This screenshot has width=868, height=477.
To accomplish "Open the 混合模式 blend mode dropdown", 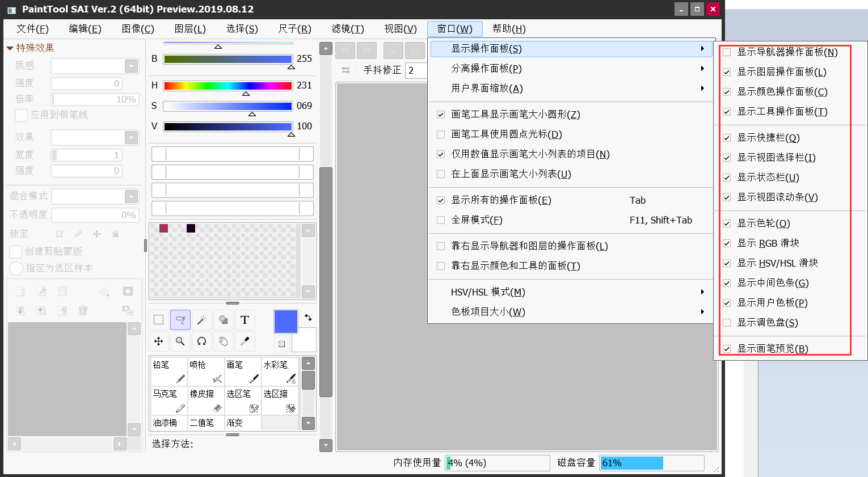I will 132,196.
